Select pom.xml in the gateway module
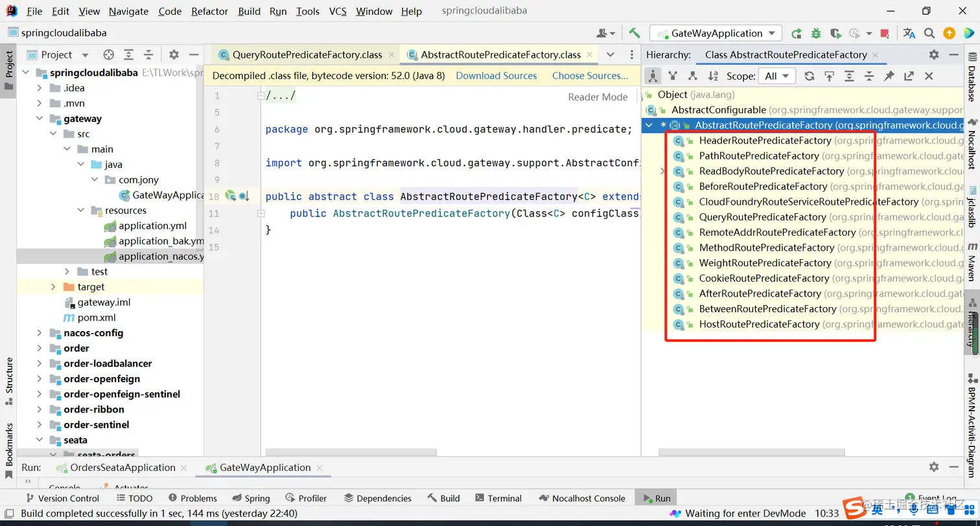The image size is (980, 526). (97, 317)
